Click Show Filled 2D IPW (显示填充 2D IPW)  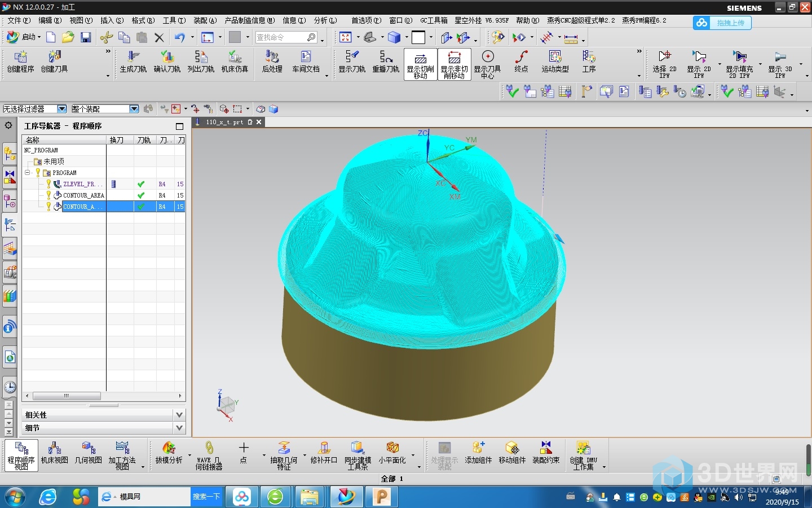(739, 64)
